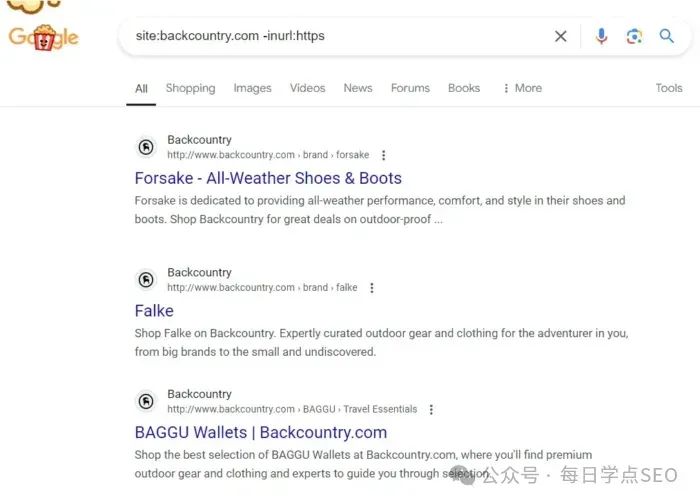The image size is (700, 503).
Task: Select the Forums tab
Action: [410, 88]
